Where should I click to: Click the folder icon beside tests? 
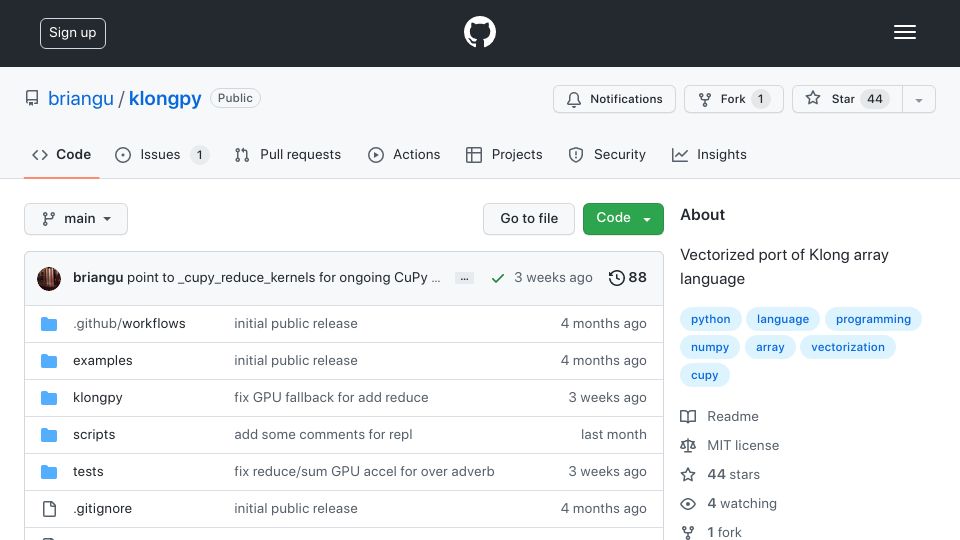click(49, 472)
